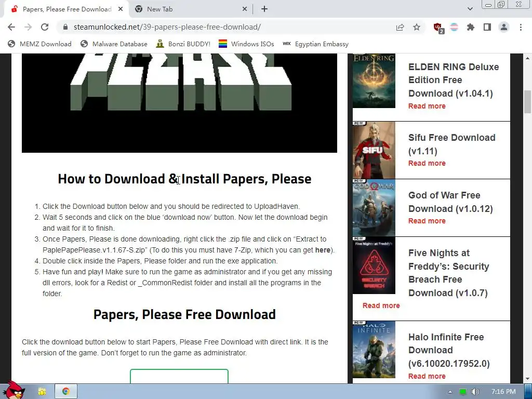Open the Bonzi BUDDY! bookmark
The height and width of the screenshot is (399, 532).
point(183,44)
